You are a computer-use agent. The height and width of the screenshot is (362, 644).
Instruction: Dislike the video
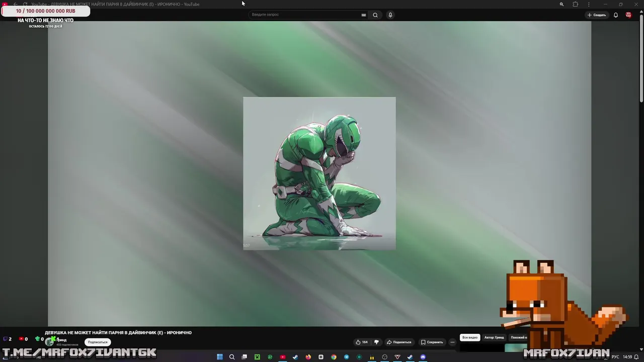click(x=376, y=342)
